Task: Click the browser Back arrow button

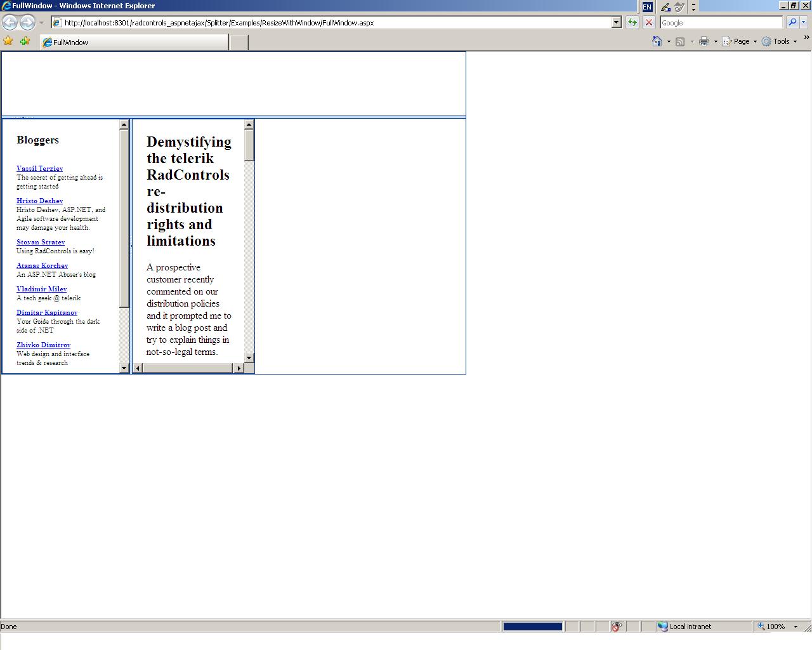Action: click(x=10, y=22)
